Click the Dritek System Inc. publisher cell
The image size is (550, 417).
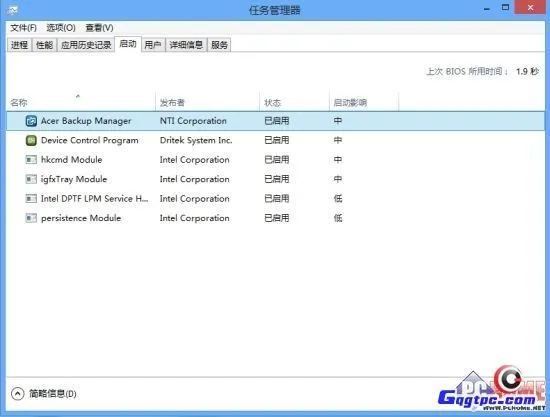coord(196,141)
